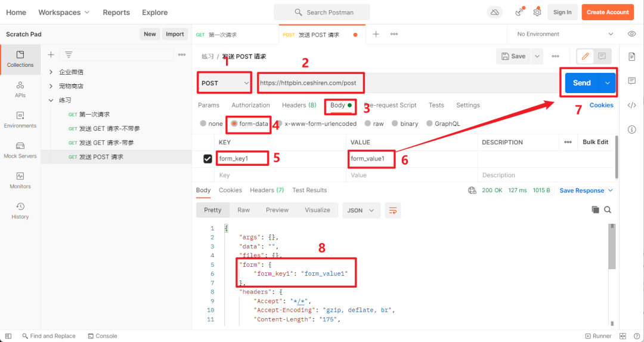Switch to Raw response view

point(243,210)
